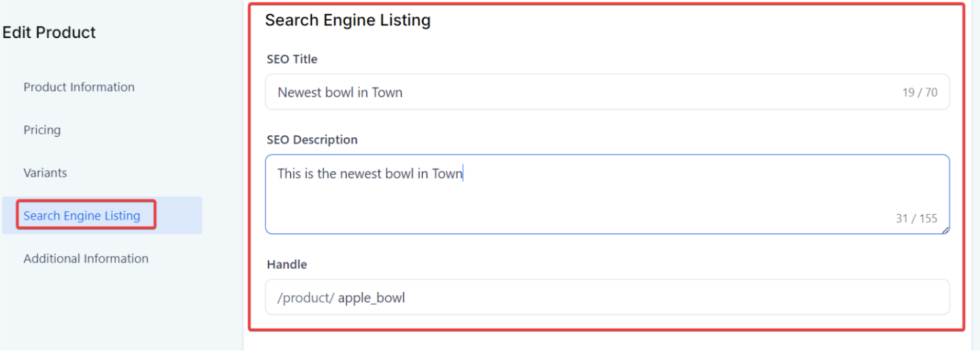Go to the Pricing section

tap(42, 130)
